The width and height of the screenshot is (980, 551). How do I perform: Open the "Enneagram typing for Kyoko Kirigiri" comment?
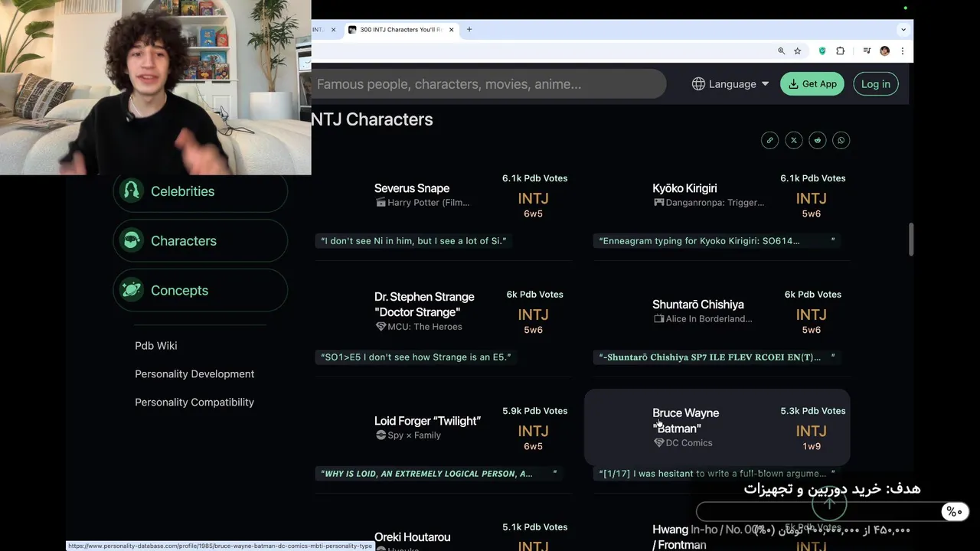pos(717,241)
